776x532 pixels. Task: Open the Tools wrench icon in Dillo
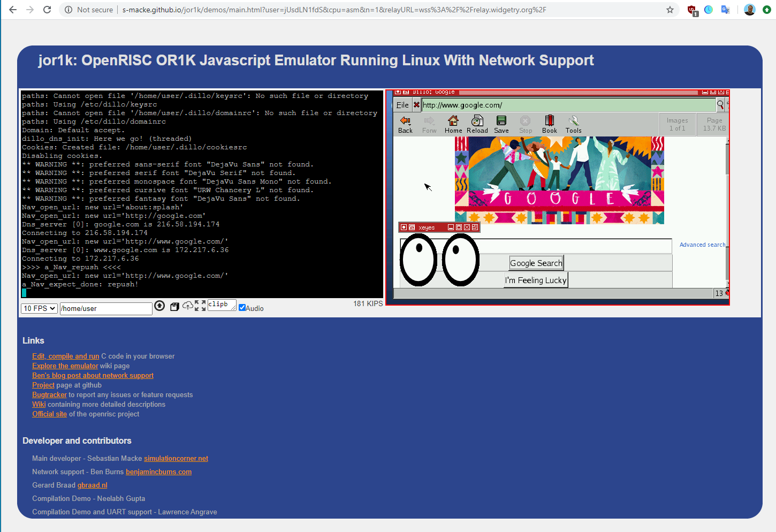[573, 124]
